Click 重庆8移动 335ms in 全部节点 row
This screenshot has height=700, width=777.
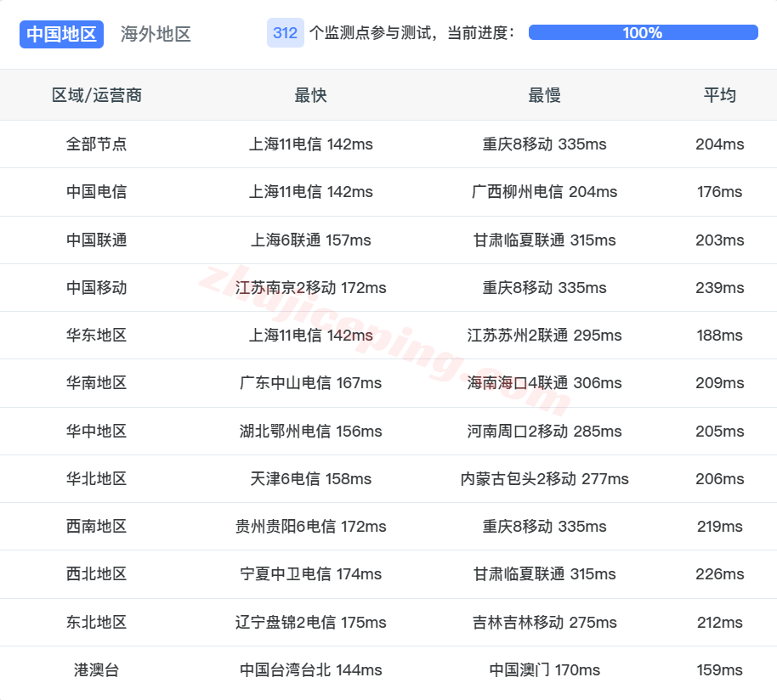click(x=544, y=144)
